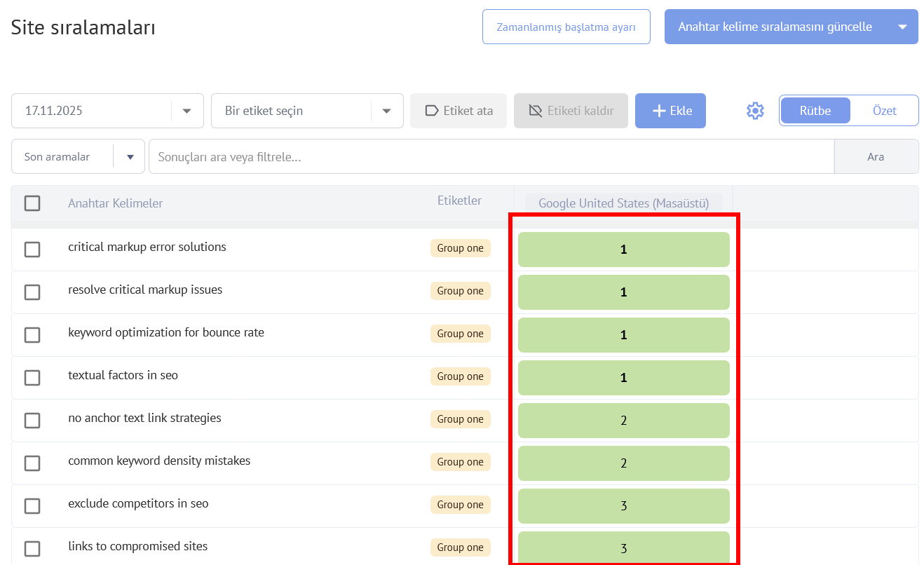Focus the 'Sonuçları ara veya filtrele' search field

[491, 157]
